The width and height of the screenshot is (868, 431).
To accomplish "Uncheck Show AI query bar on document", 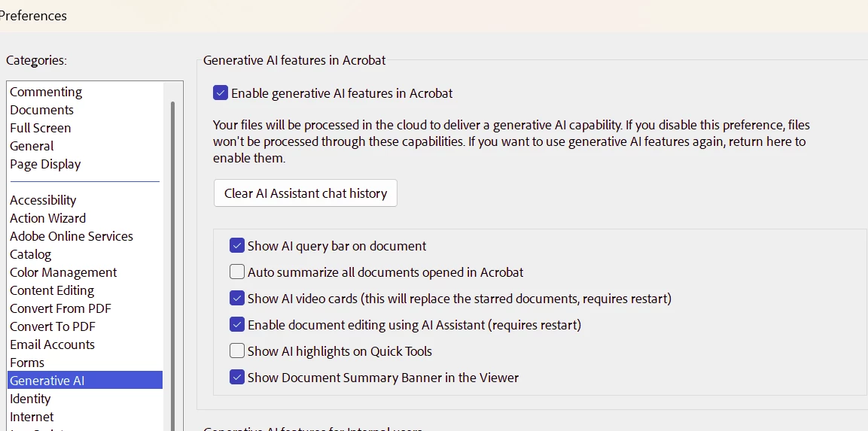I will 237,246.
